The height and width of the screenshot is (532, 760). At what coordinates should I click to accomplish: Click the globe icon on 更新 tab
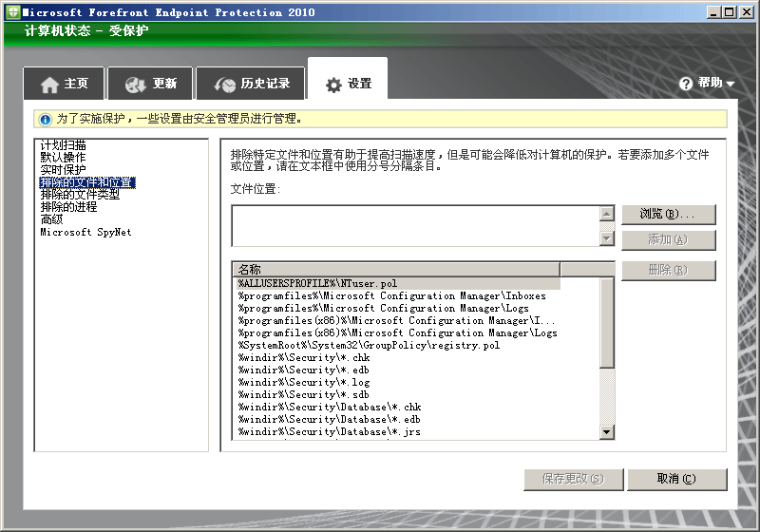(x=135, y=85)
